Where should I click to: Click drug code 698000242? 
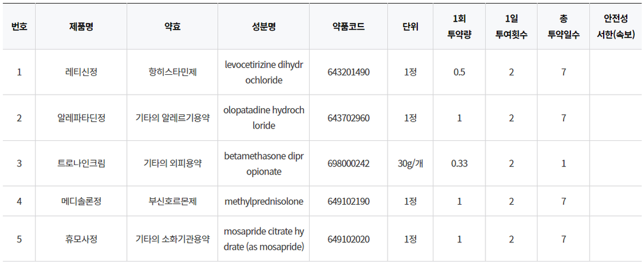click(x=348, y=164)
